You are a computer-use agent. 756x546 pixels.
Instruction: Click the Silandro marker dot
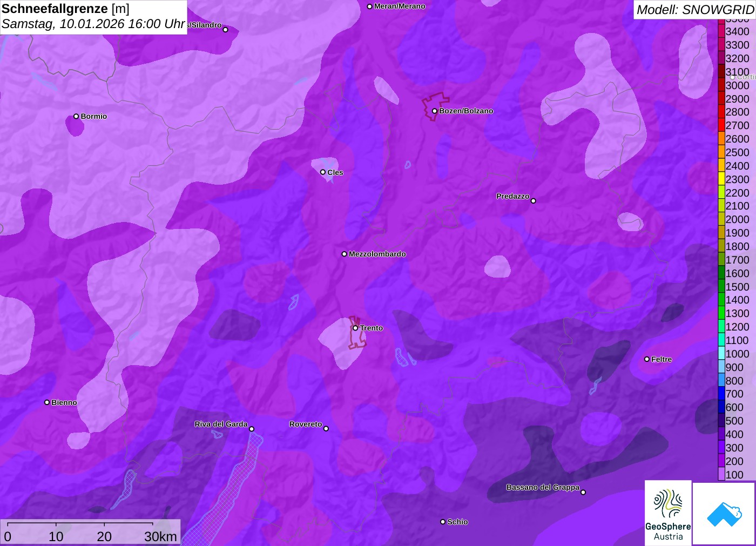coord(226,30)
